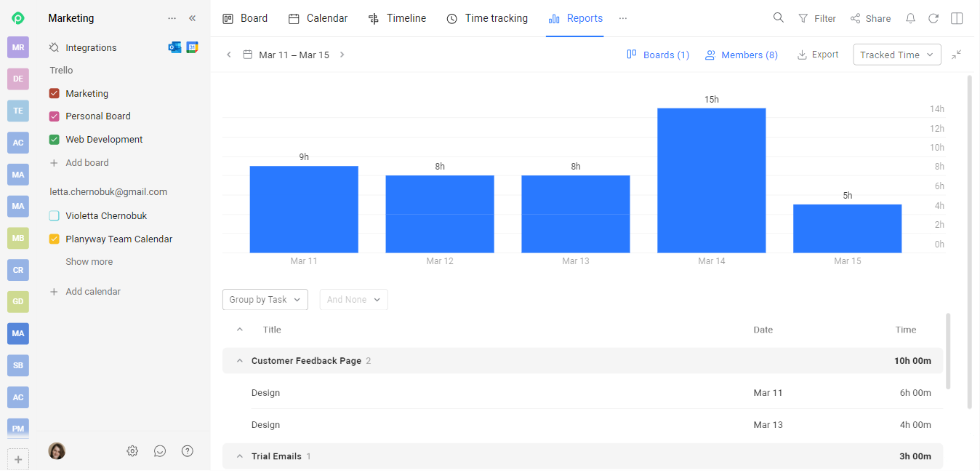Click the Export button
Image resolution: width=980 pixels, height=473 pixels.
coord(818,55)
